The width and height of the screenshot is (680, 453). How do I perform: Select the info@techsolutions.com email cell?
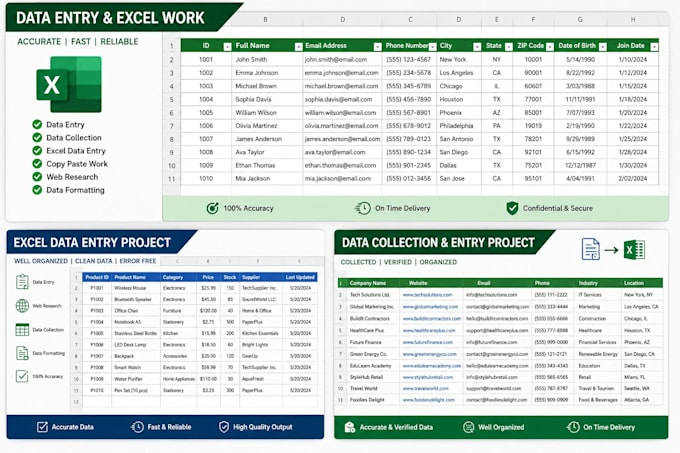497,295
